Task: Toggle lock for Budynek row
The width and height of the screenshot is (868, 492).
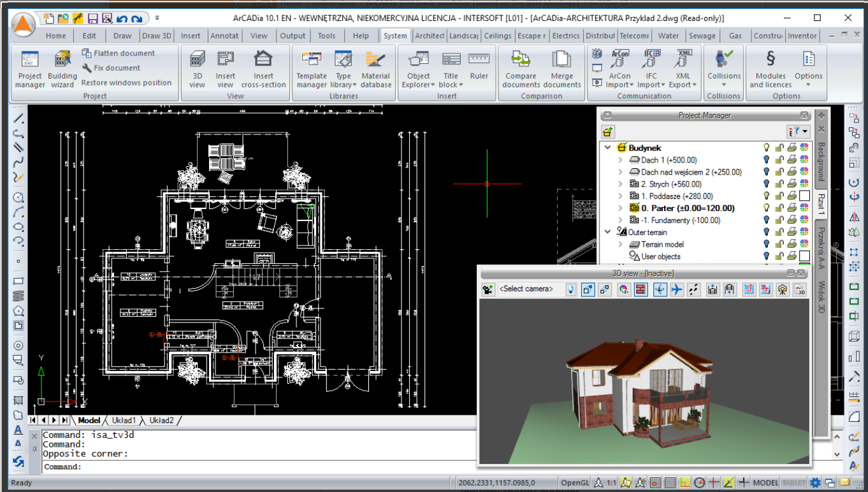Action: click(779, 148)
